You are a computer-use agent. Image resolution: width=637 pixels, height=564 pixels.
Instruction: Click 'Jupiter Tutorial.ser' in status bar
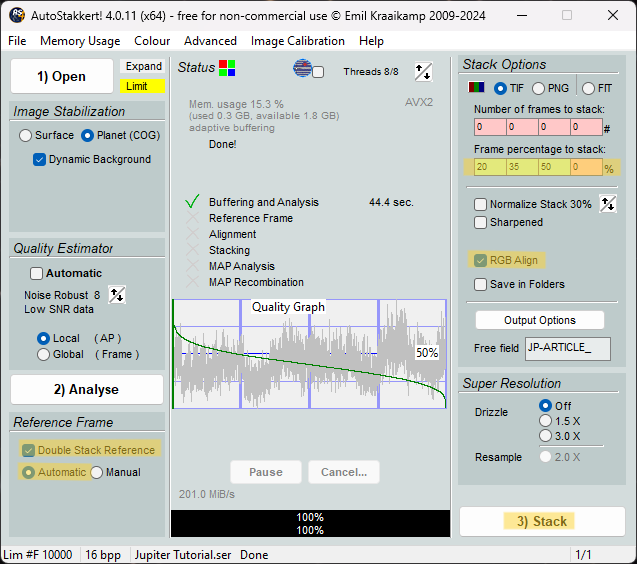183,555
